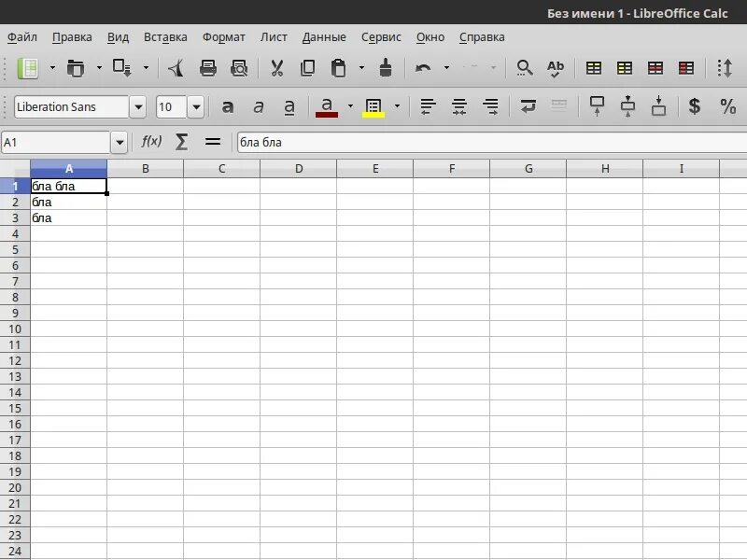
Task: Expand the font name dropdown list
Action: 138,106
